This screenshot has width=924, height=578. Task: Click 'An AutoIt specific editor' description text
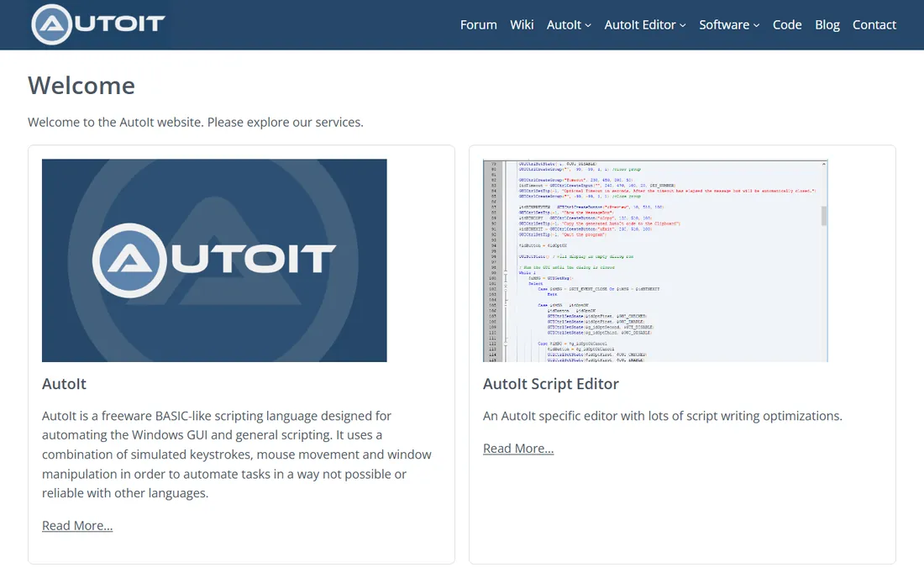tap(663, 416)
